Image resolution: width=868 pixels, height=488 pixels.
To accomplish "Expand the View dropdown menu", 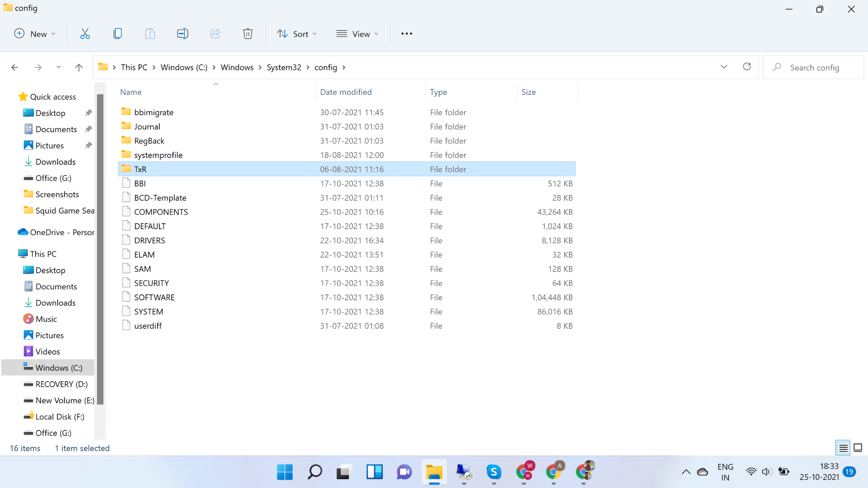I will coord(357,34).
